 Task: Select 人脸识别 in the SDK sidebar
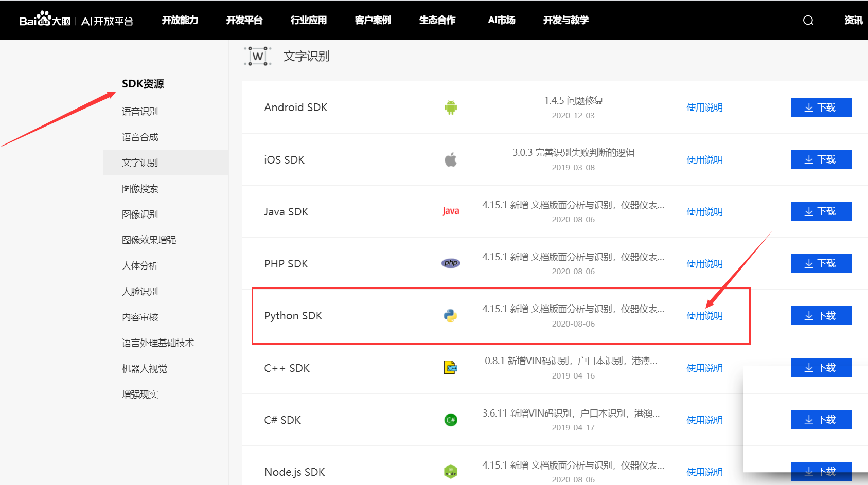pos(140,291)
